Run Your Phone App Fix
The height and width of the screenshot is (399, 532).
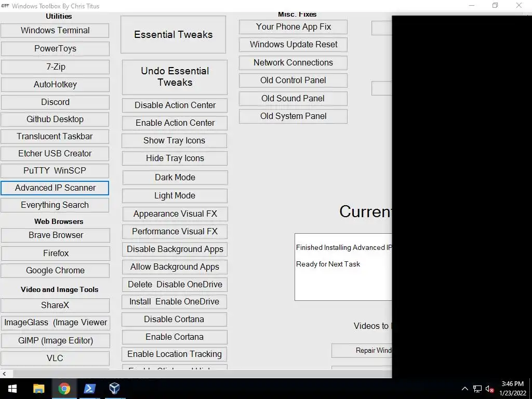pyautogui.click(x=293, y=27)
